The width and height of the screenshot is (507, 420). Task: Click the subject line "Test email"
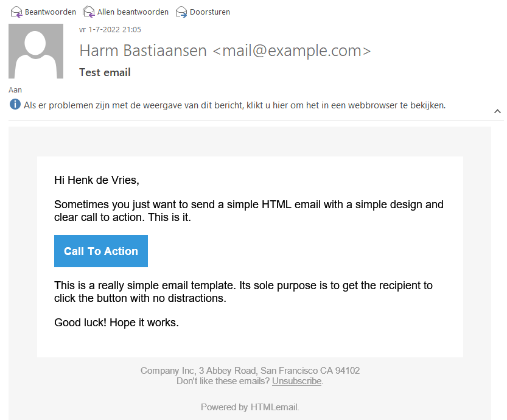click(x=105, y=72)
